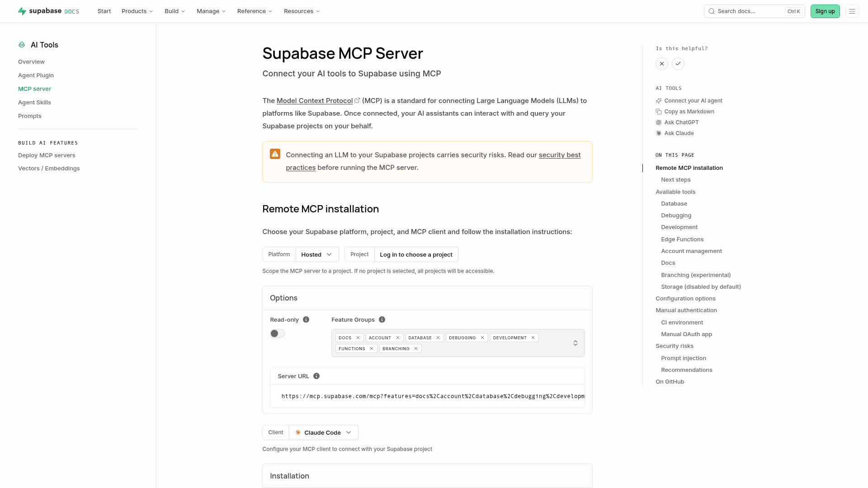Jump to Manual authentication section
Image resolution: width=868 pixels, height=488 pixels.
coord(686,310)
